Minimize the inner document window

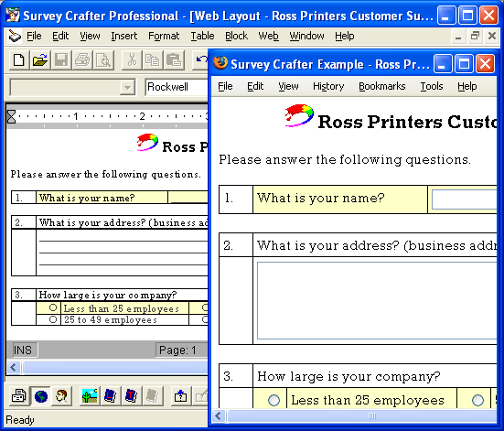(458, 36)
